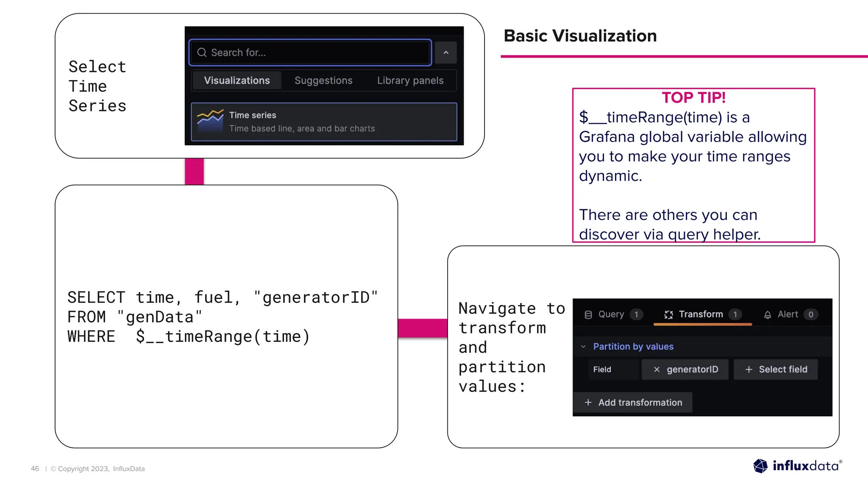The image size is (868, 488).
Task: Collapse the Partition by values section chevron
Action: 583,347
